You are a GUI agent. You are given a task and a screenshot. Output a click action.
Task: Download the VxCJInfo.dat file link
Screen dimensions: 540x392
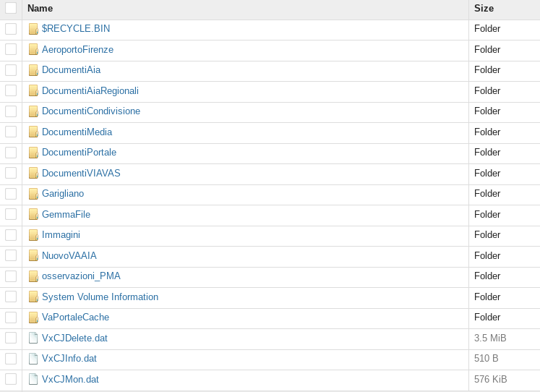[69, 359]
